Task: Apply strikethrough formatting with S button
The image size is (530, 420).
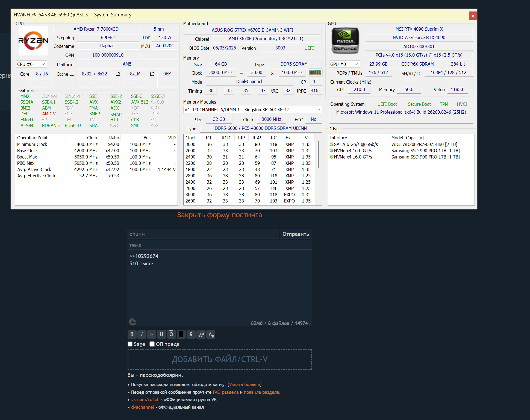Action: click(191, 334)
